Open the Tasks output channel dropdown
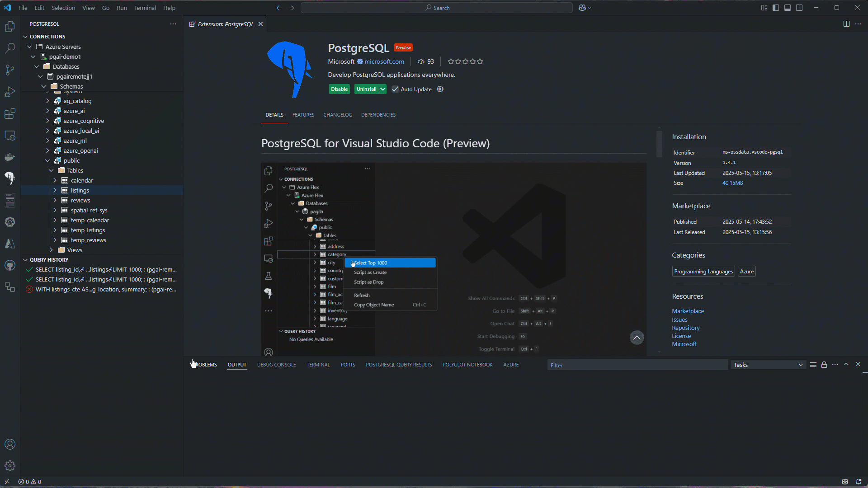Screen dimensions: 868x488 [x=768, y=365]
